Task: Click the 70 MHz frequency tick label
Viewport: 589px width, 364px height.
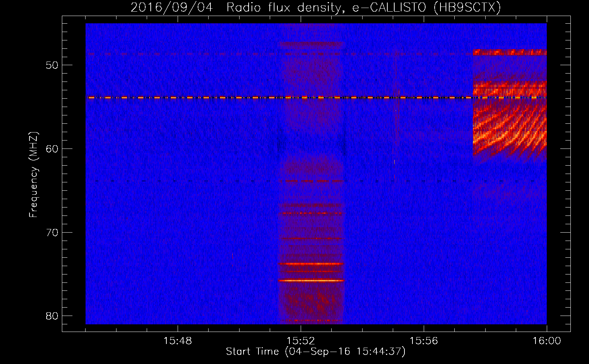Action: pos(52,233)
